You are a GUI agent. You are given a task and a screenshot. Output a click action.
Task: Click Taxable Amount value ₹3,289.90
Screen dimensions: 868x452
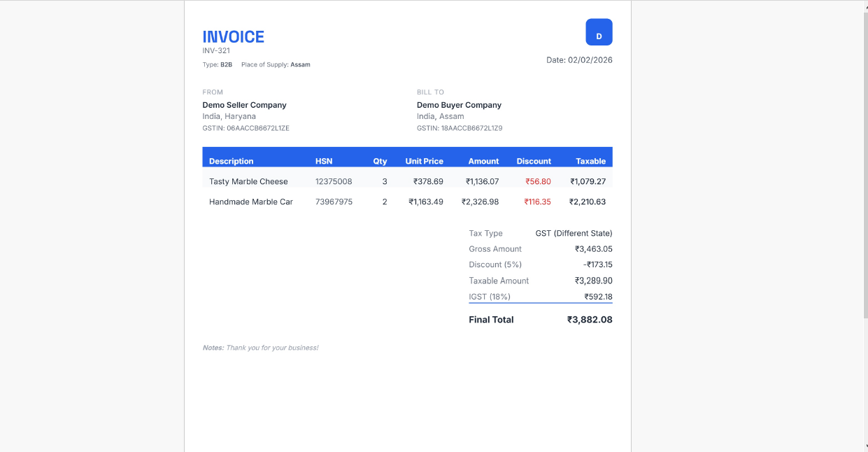(593, 281)
